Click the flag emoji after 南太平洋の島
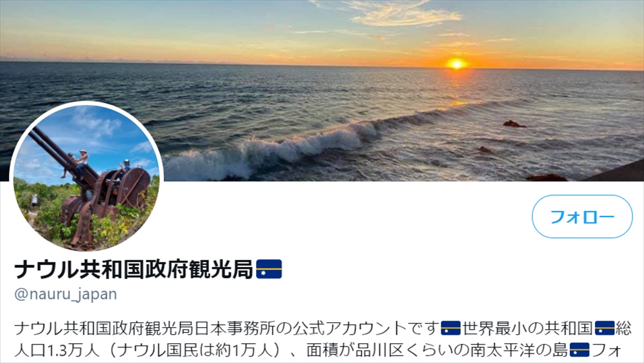 click(580, 350)
